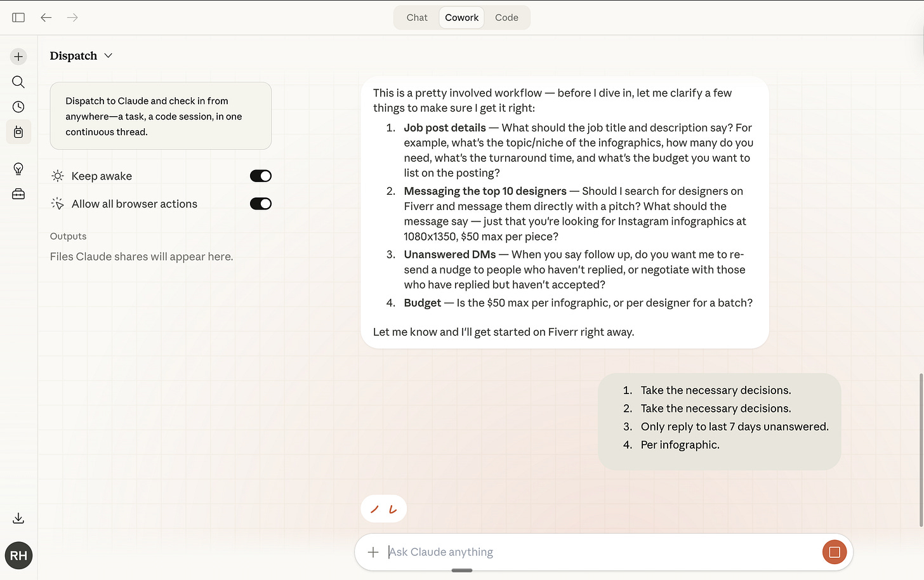924x580 pixels.
Task: Click the 'Job post details' bold heading
Action: click(x=445, y=128)
